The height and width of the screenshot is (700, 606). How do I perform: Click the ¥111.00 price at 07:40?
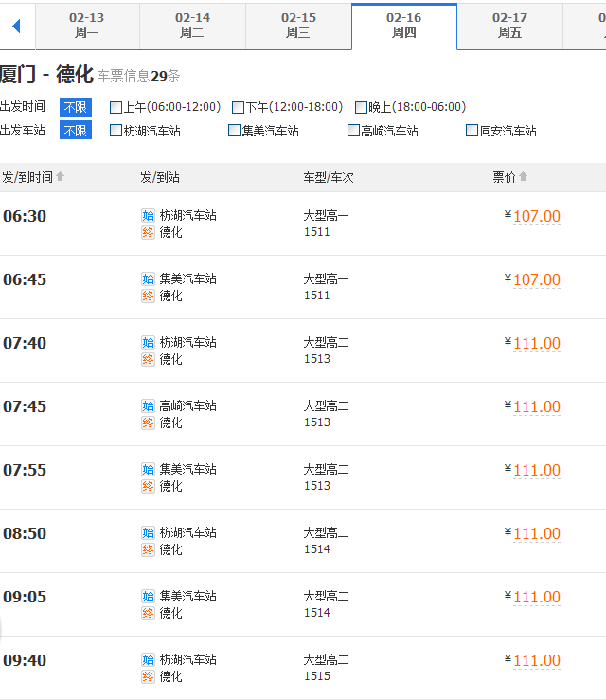(532, 343)
